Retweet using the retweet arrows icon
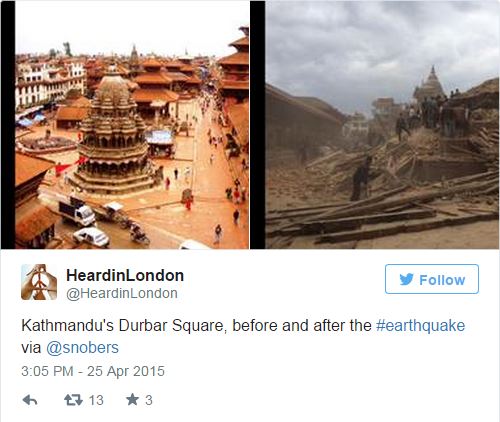Screen dimensions: 500x422 pyautogui.click(x=73, y=400)
